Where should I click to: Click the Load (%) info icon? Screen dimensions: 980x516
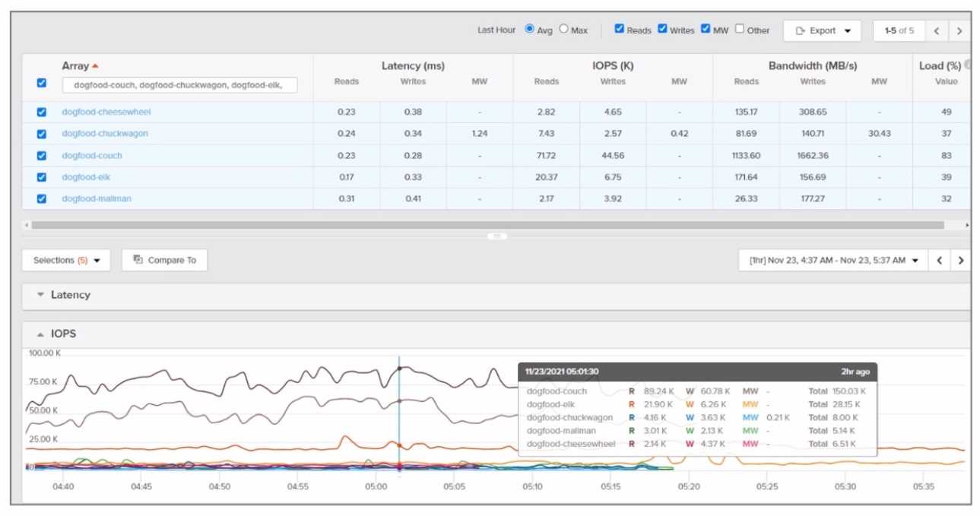[967, 65]
